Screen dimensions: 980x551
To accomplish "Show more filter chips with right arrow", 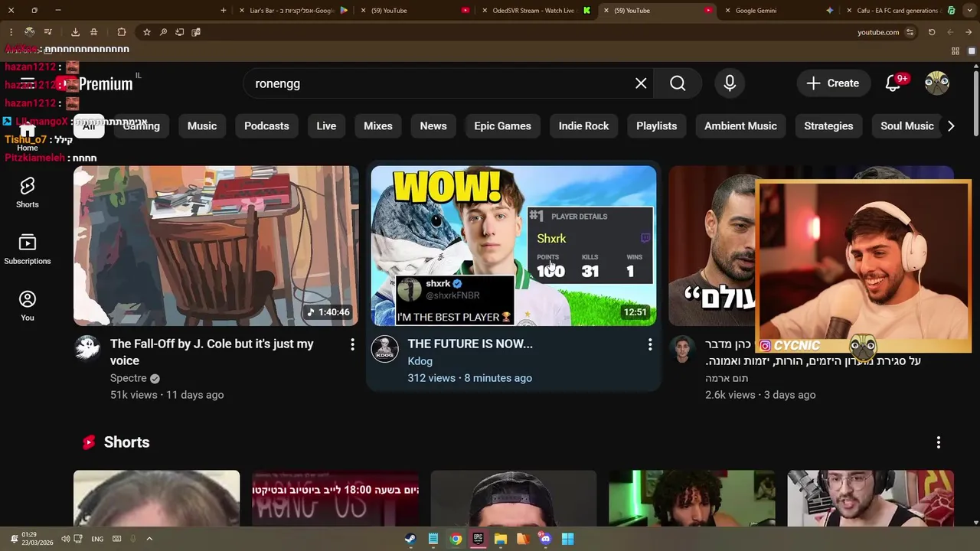I will [x=951, y=126].
